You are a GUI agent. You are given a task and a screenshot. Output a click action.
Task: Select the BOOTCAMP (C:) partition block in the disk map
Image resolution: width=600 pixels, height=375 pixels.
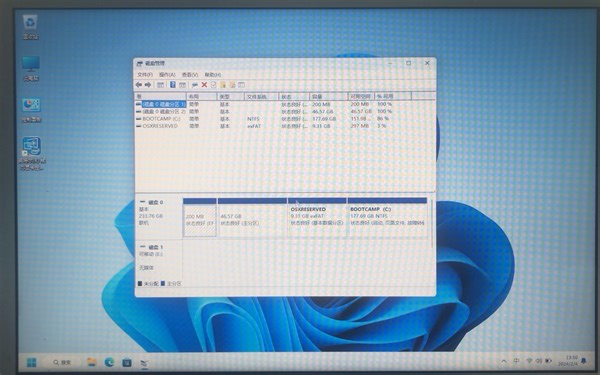click(x=387, y=217)
